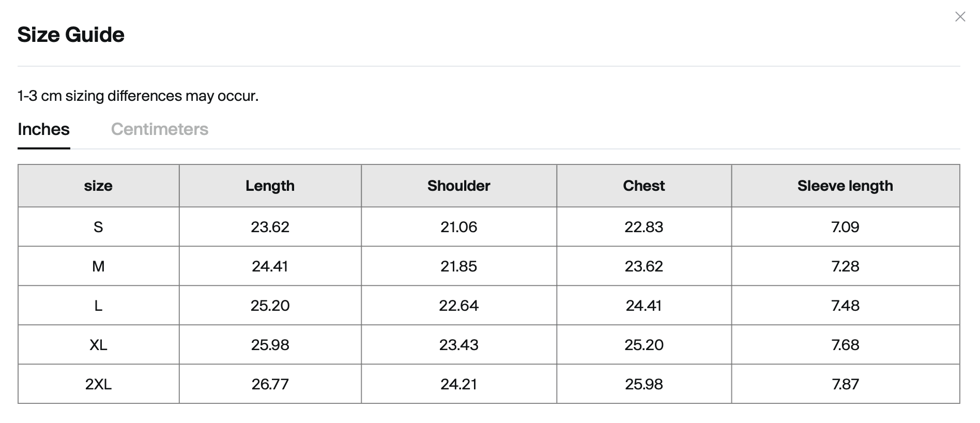Select the XL size row label

tap(98, 345)
